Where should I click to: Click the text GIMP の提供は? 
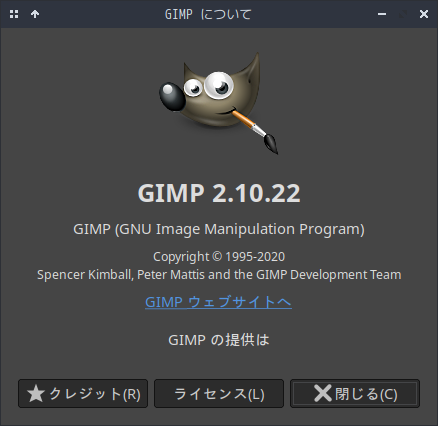click(x=219, y=340)
